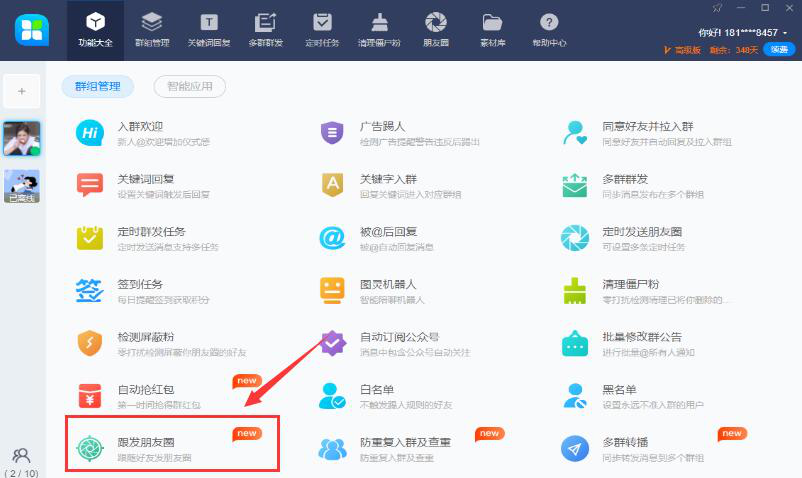Image resolution: width=802 pixels, height=478 pixels.
Task: Open the 黑名单 title text
Action: pos(619,390)
